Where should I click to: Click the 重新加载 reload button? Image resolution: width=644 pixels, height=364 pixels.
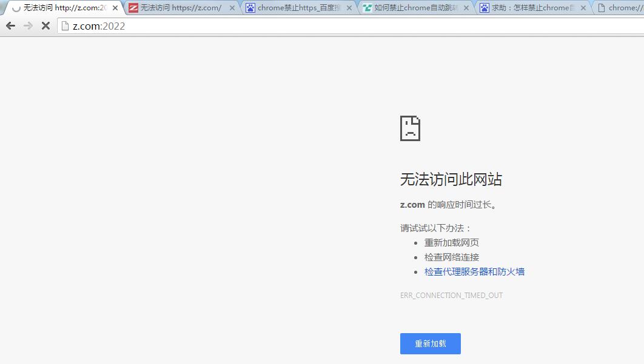pyautogui.click(x=431, y=343)
